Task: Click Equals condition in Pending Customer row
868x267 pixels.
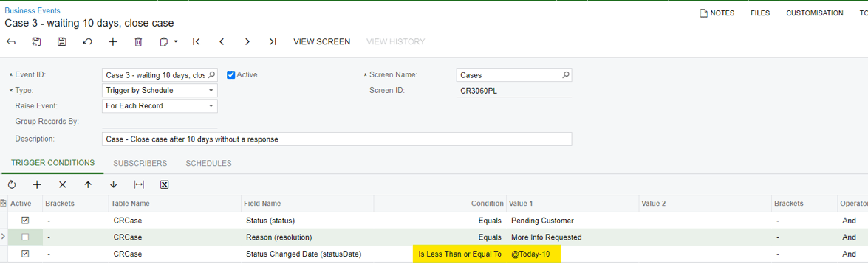Action: pyautogui.click(x=440, y=221)
